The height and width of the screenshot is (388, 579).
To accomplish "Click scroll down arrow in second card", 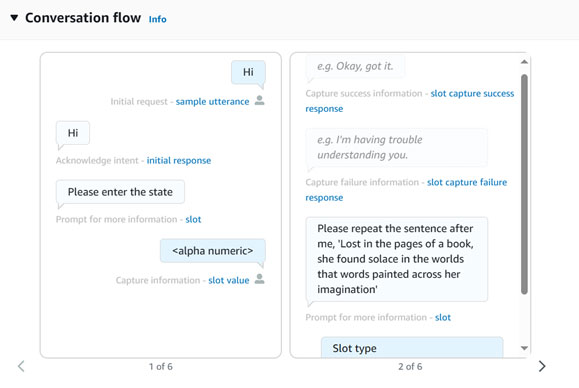I will click(x=524, y=348).
